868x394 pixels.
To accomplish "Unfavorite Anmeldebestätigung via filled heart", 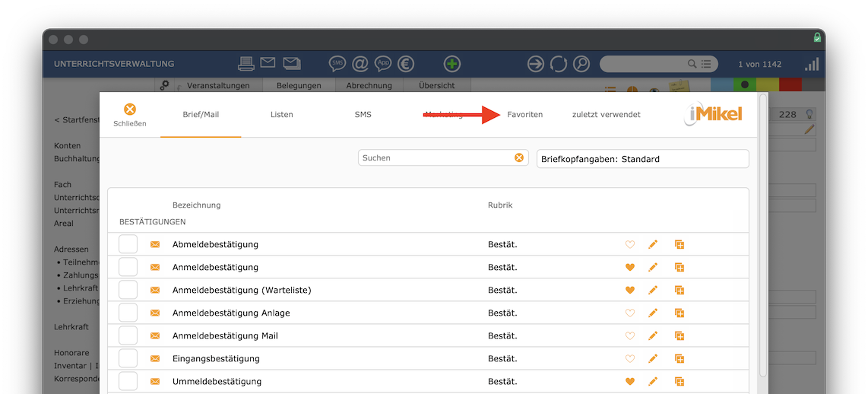I will [x=629, y=267].
